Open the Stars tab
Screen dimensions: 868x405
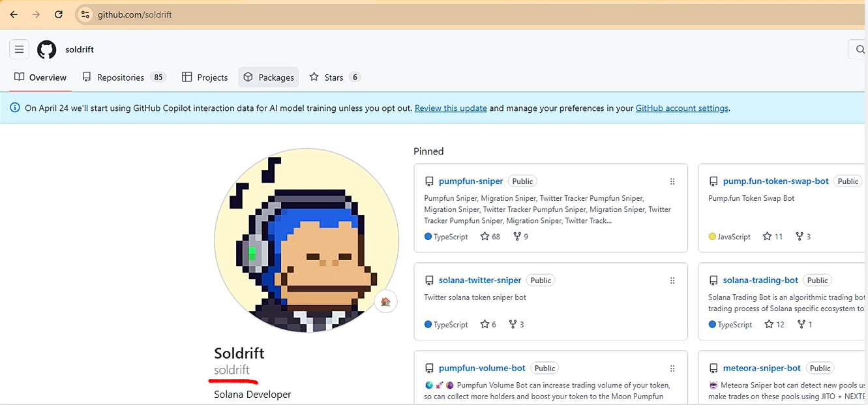(x=335, y=78)
